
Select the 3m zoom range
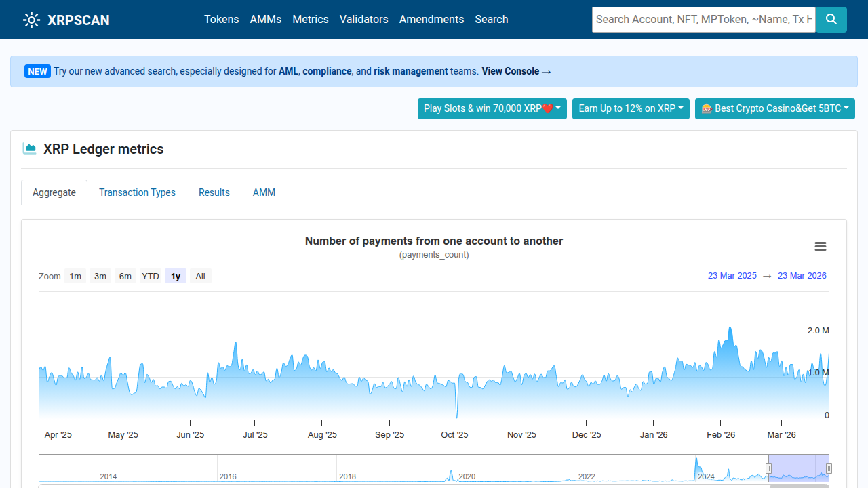coord(100,276)
